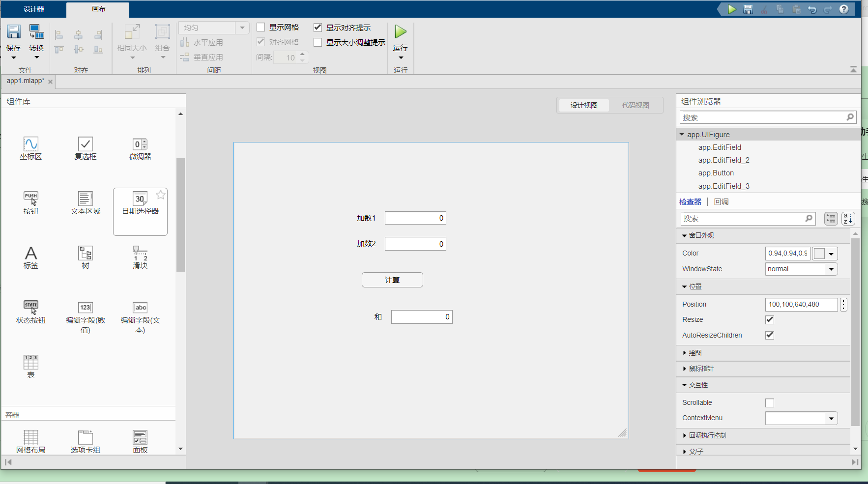The width and height of the screenshot is (868, 484).
Task: Select the State Button (状态按钮) component
Action: [x=30, y=313]
